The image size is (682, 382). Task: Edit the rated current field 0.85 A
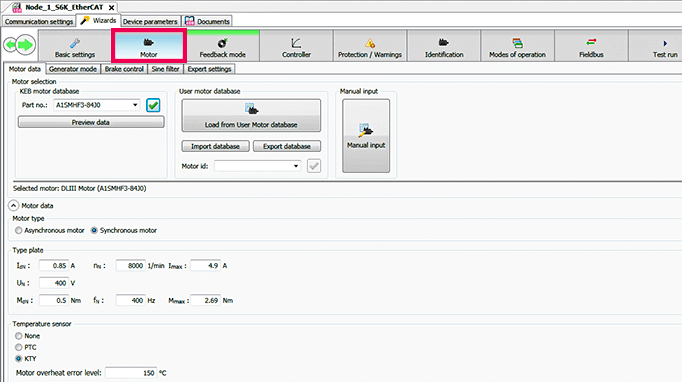coord(54,265)
